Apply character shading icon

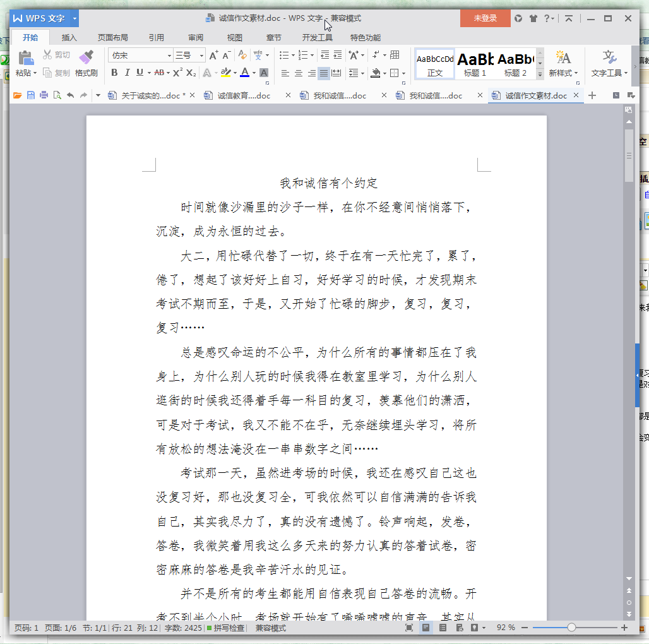coord(264,73)
